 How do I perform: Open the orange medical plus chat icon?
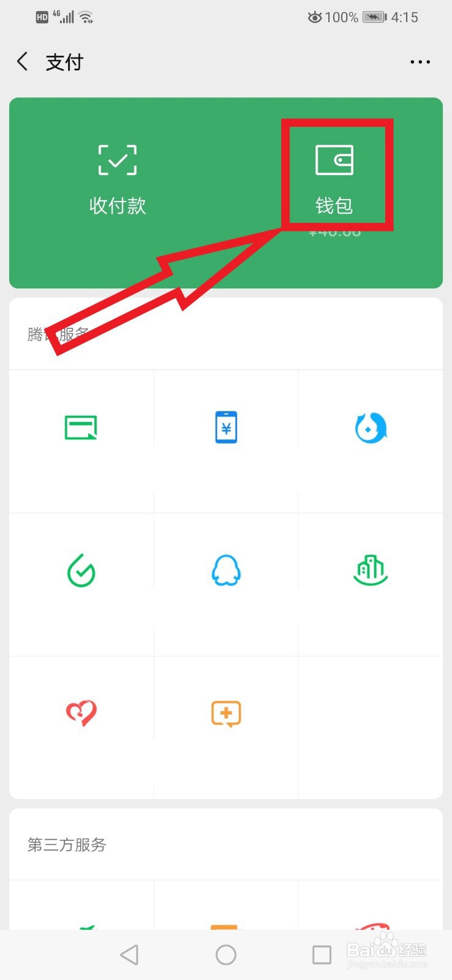226,714
